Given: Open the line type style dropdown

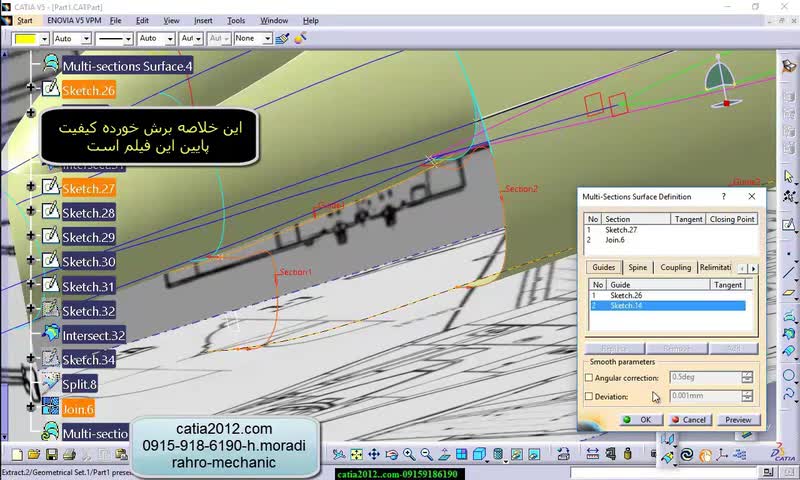Looking at the screenshot, I should click(x=128, y=38).
